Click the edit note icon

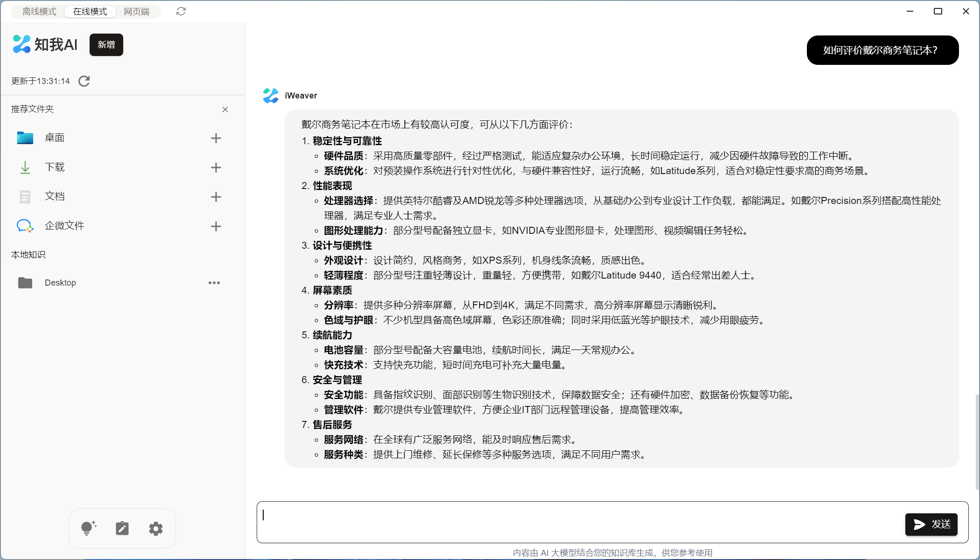pyautogui.click(x=122, y=528)
